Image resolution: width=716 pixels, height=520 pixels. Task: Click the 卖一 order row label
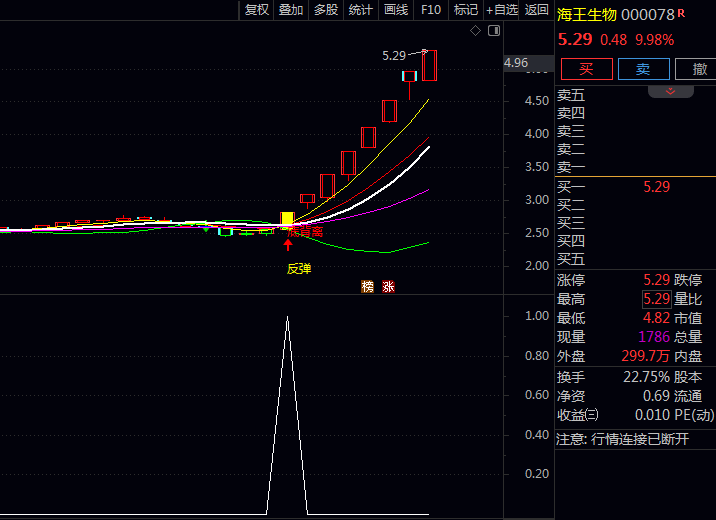(571, 167)
